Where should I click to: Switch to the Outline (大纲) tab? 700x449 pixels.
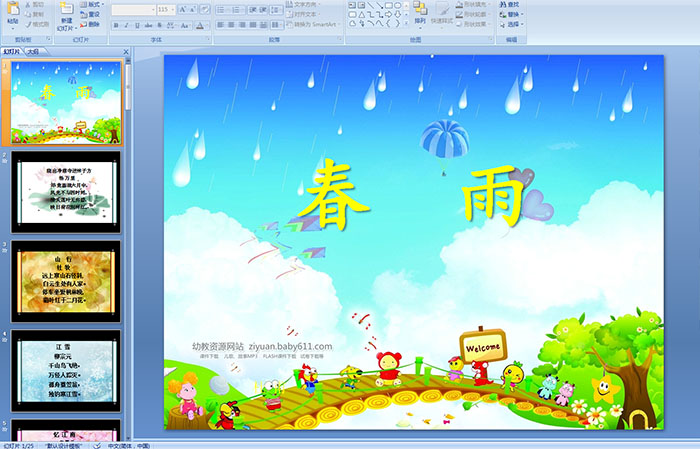33,51
